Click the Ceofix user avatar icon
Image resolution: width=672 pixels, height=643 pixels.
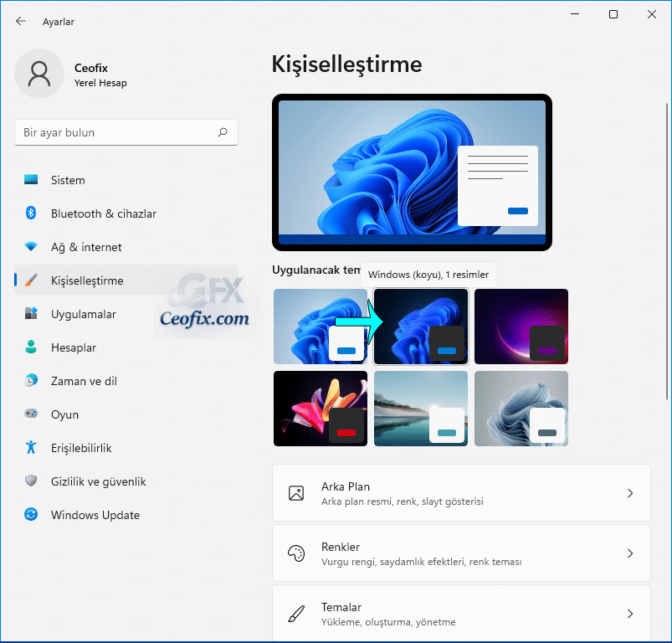[x=39, y=74]
